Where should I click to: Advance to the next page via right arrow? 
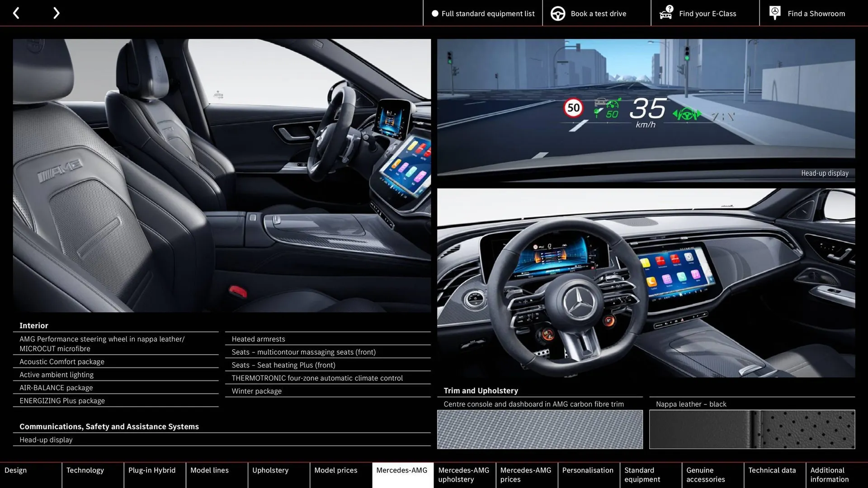pyautogui.click(x=56, y=13)
